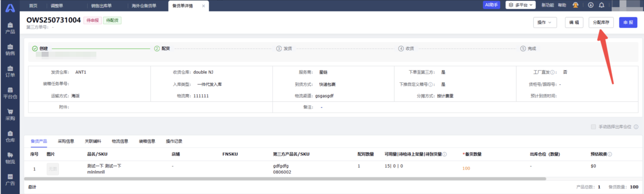
Task: Click receiving warehouse double NJ
Action: point(203,72)
